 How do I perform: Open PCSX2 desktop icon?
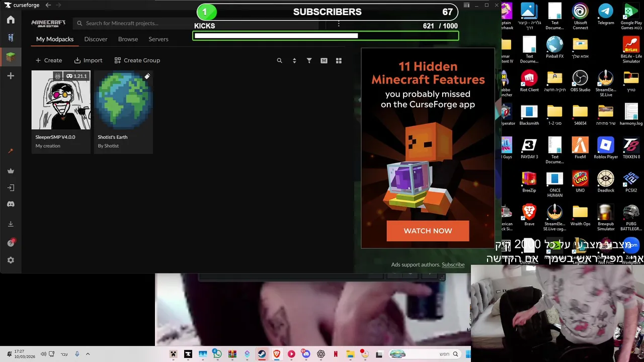click(x=631, y=182)
